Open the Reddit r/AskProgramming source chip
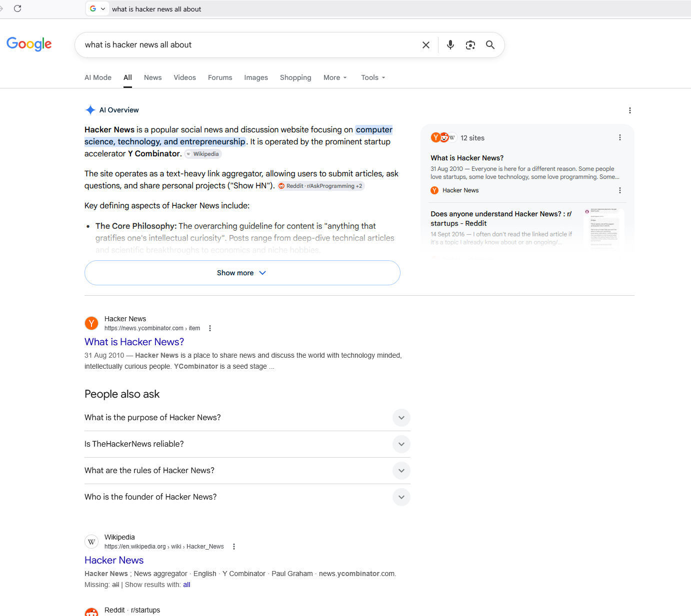This screenshot has width=691, height=616. 321,186
